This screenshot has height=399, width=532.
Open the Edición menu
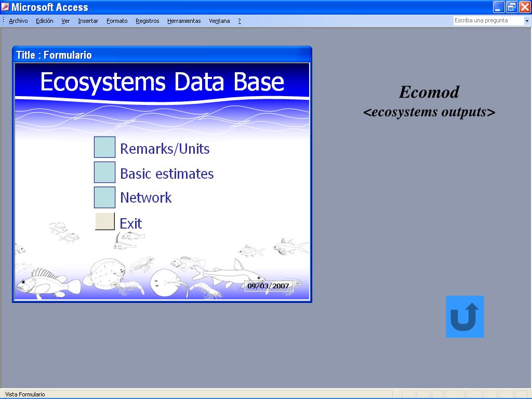point(45,21)
